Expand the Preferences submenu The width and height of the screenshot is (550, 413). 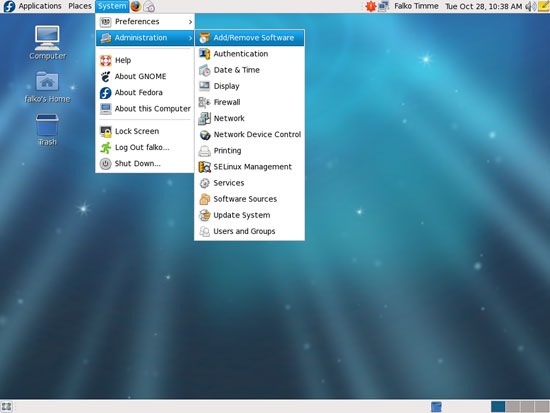click(x=145, y=22)
